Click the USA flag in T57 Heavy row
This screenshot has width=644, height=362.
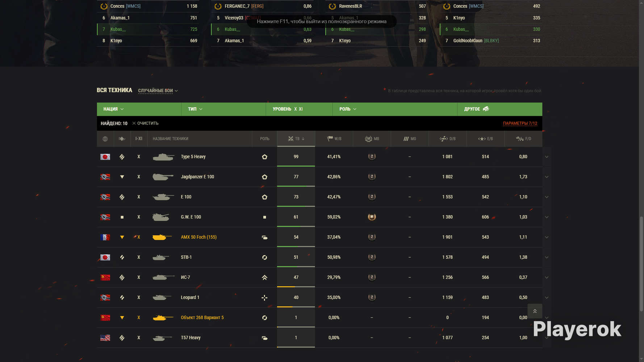pyautogui.click(x=105, y=338)
